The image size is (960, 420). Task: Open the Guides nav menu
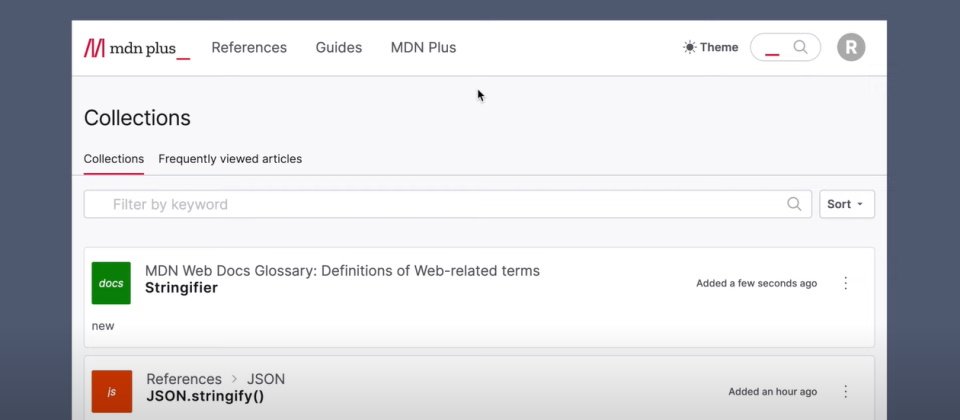[339, 47]
